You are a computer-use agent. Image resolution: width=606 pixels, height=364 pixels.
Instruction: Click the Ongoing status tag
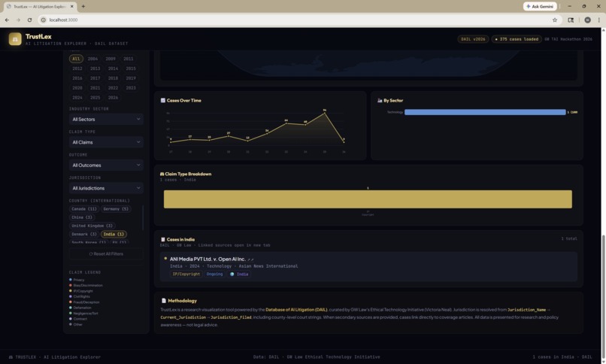pyautogui.click(x=214, y=274)
